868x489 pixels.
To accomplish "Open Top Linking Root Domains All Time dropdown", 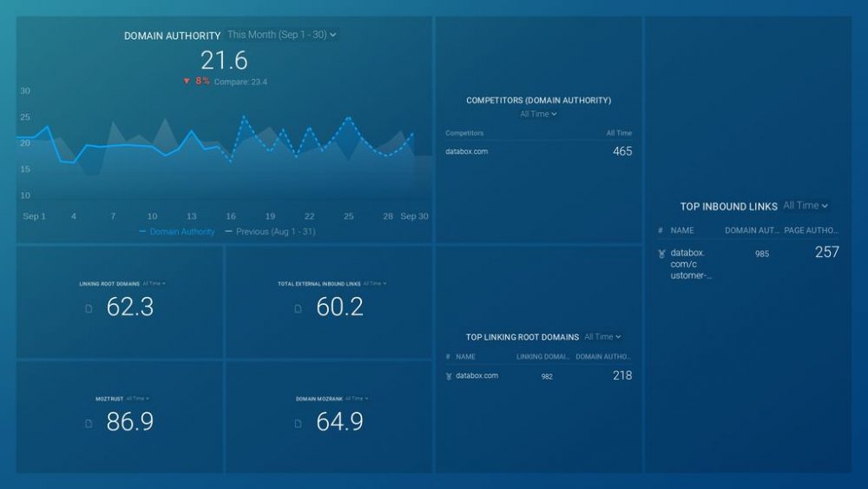I will point(602,337).
